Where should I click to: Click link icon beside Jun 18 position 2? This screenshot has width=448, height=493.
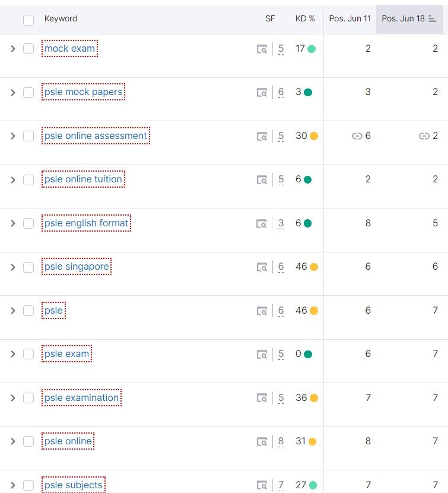pyautogui.click(x=424, y=136)
